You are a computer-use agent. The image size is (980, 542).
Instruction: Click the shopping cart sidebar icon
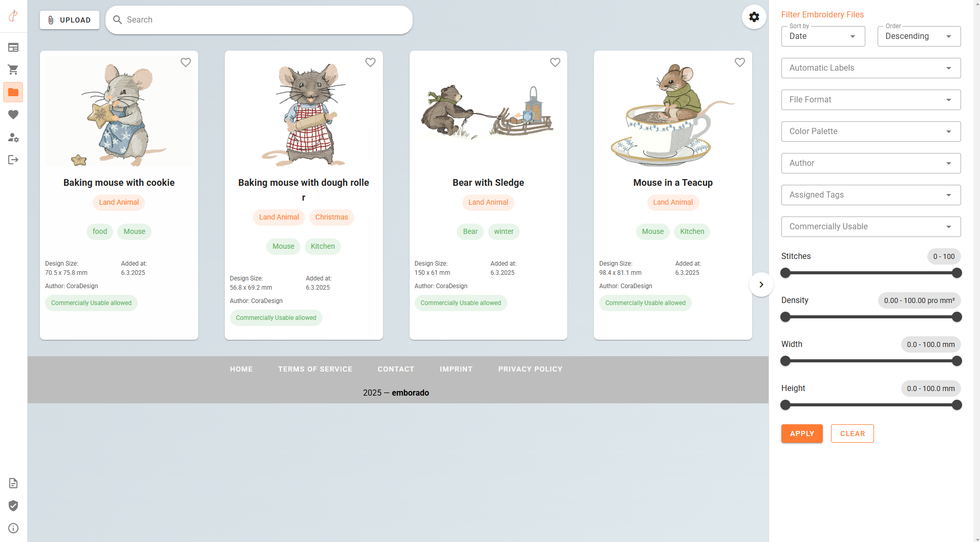[x=13, y=70]
